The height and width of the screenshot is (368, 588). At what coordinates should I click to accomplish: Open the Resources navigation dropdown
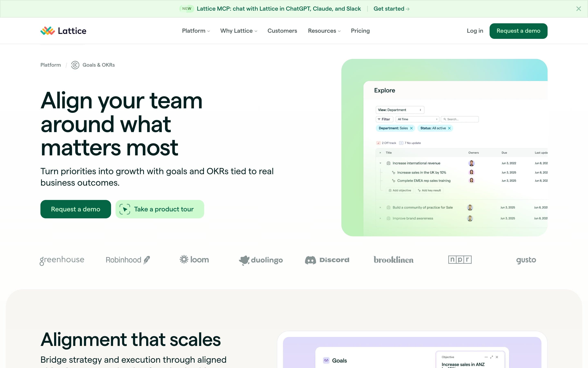[x=324, y=31]
